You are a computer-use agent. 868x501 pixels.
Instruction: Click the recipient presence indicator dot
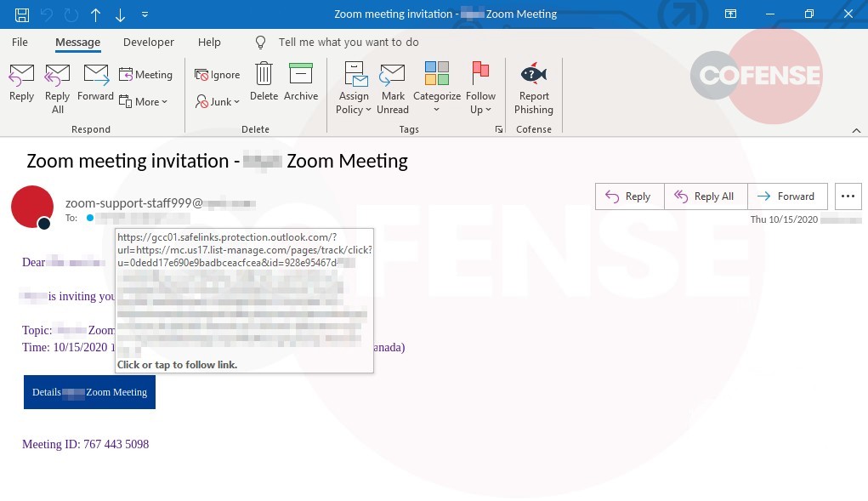coord(89,218)
